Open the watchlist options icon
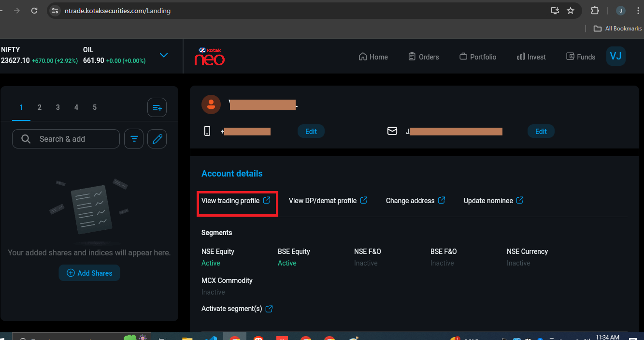Viewport: 644px width, 340px height. 157,107
